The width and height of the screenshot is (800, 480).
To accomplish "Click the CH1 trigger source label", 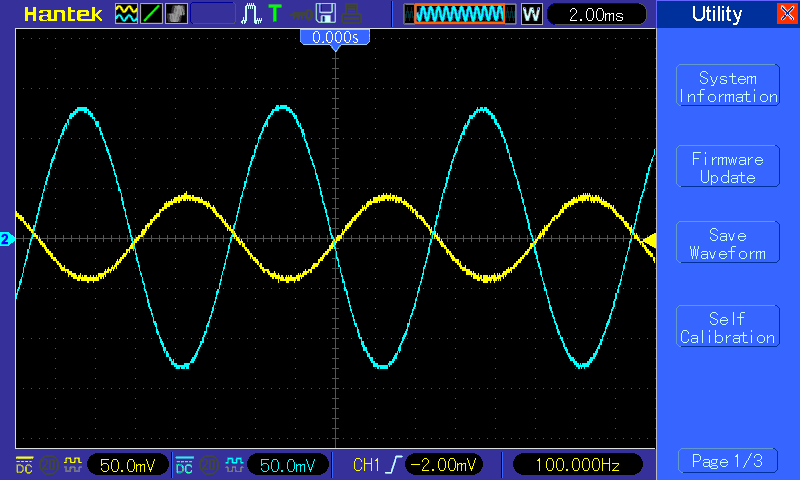I will pyautogui.click(x=366, y=465).
